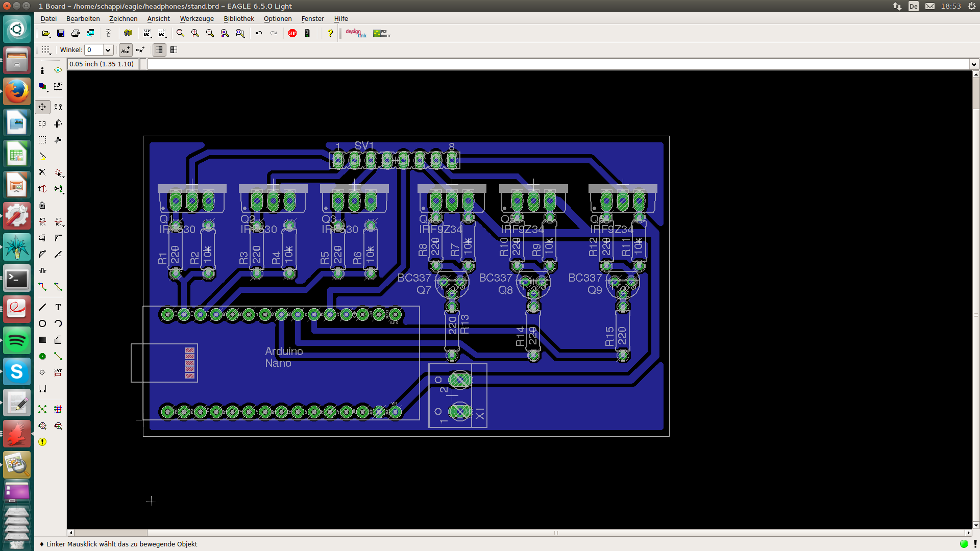Open the Bearbeiten menu

[83, 19]
